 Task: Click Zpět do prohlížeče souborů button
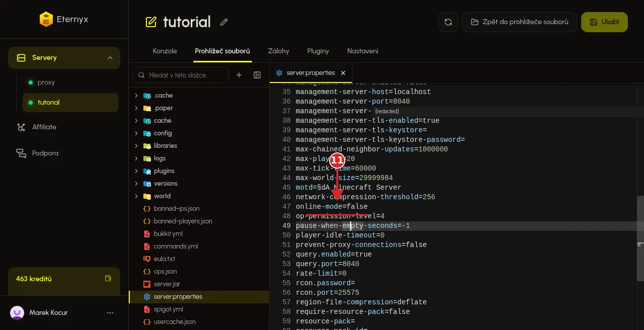click(x=520, y=22)
